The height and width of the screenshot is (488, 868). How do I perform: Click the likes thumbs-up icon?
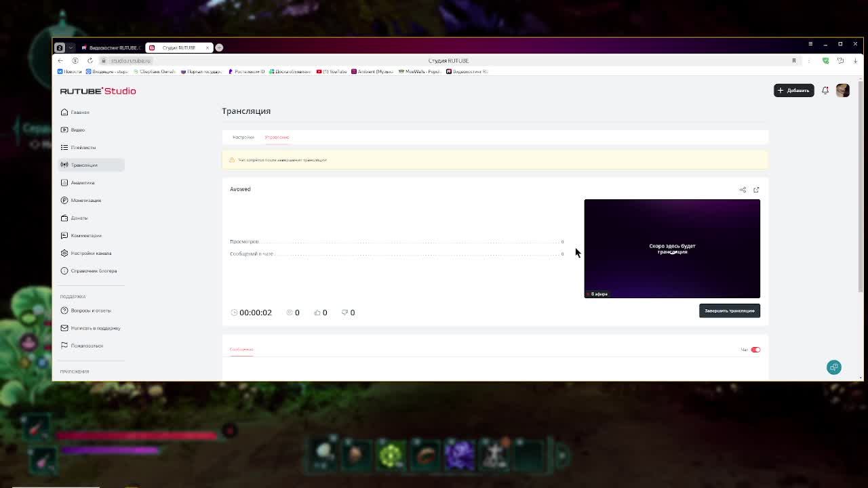coord(317,312)
